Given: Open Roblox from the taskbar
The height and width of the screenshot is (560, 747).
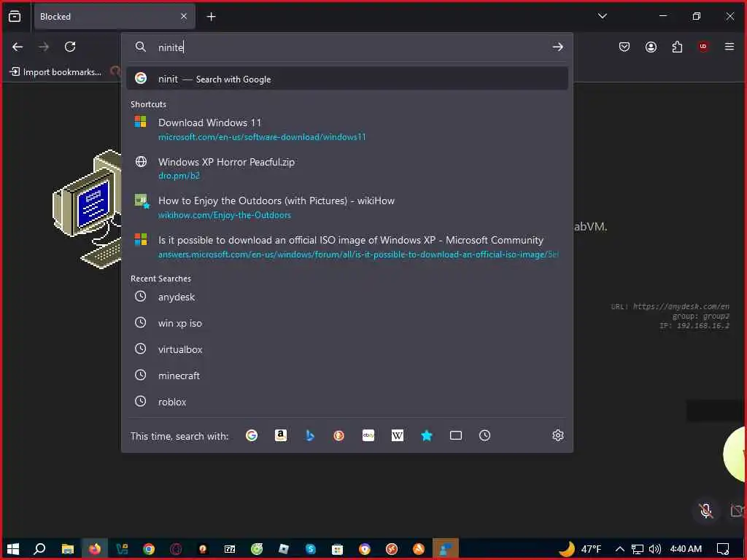Looking at the screenshot, I should [284, 548].
